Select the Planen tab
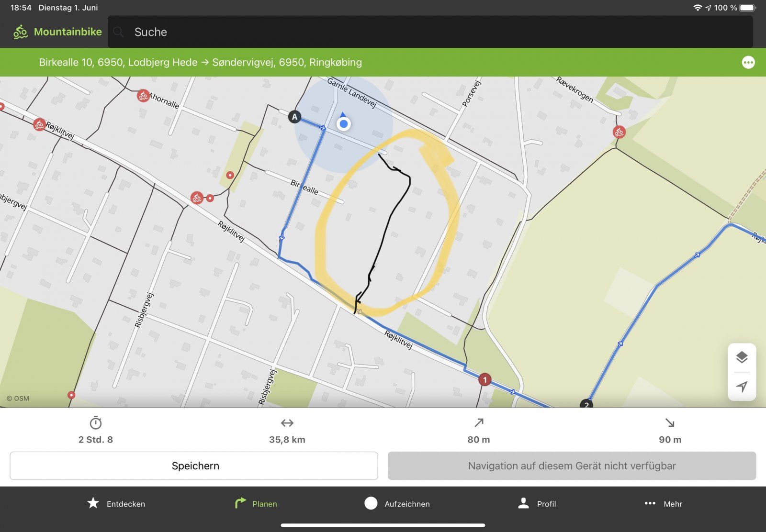This screenshot has height=532, width=766. pyautogui.click(x=256, y=503)
